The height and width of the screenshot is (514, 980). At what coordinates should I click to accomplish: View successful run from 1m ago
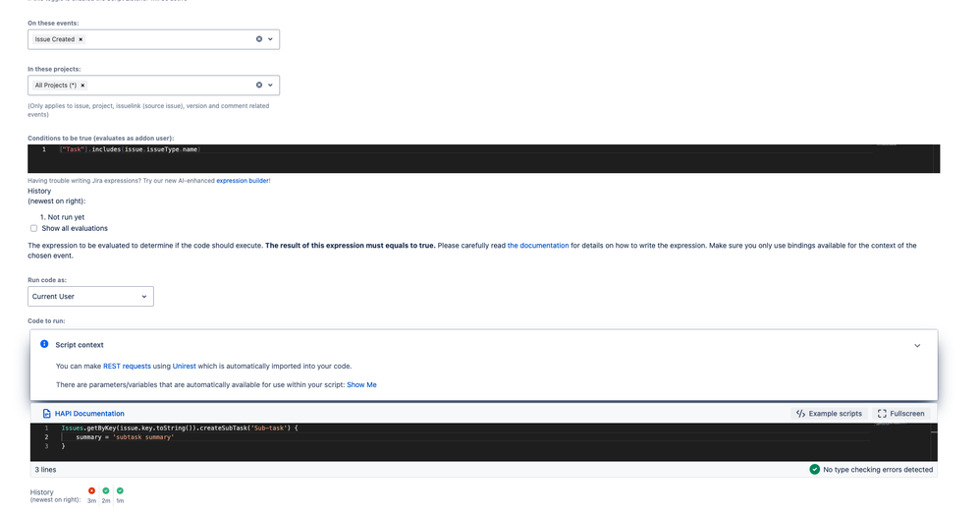[120, 490]
